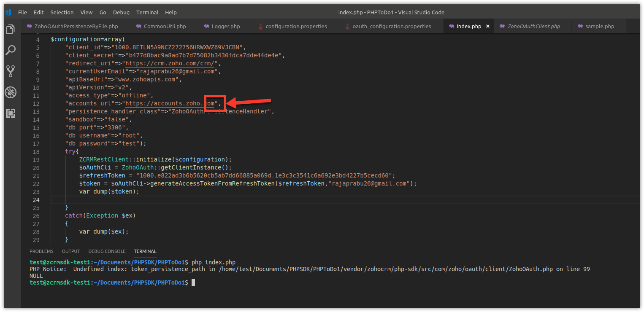Click ZCRMRestClient on line 19
The image size is (644, 312).
pyautogui.click(x=104, y=159)
